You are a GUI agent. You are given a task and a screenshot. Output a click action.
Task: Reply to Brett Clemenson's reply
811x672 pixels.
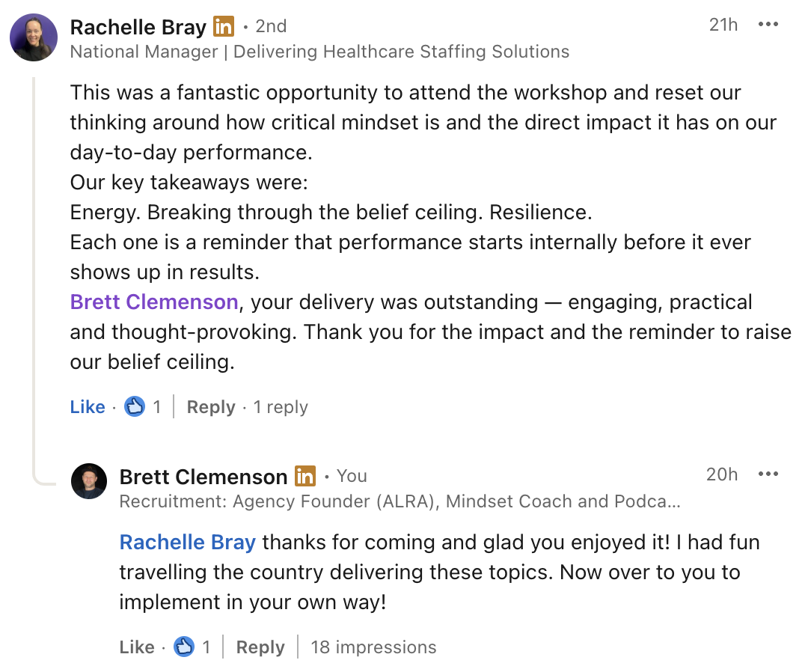[x=260, y=647]
